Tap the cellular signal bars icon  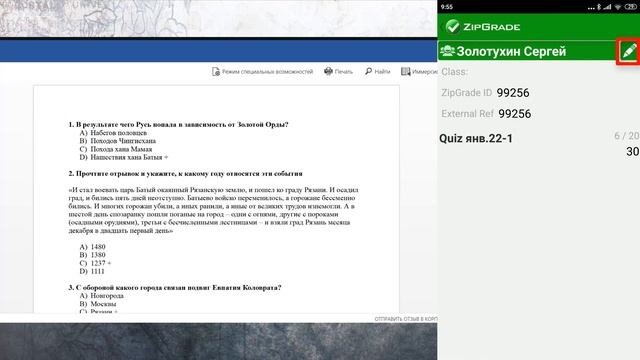[608, 7]
